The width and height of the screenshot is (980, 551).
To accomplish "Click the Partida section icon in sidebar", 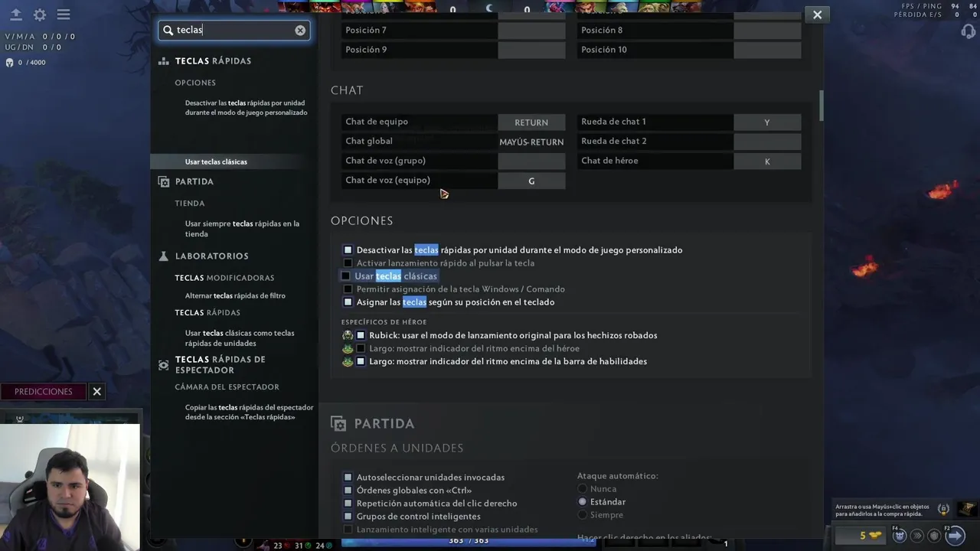I will pyautogui.click(x=163, y=181).
